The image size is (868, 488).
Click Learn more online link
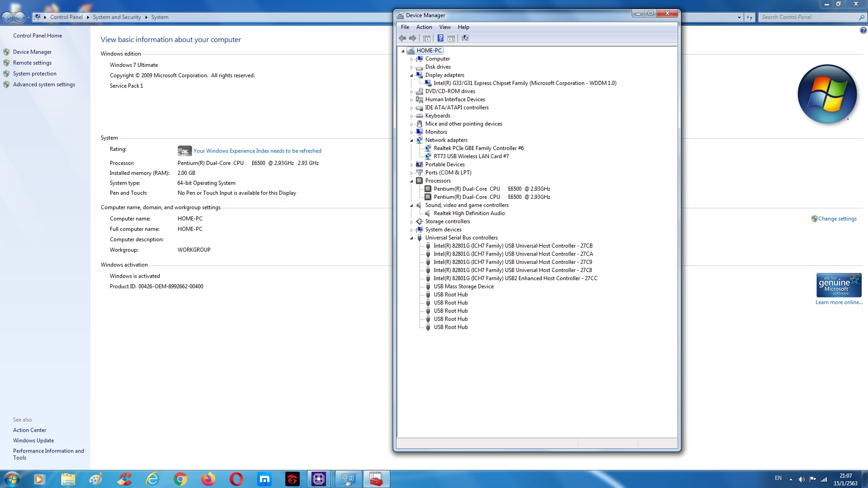pos(839,302)
